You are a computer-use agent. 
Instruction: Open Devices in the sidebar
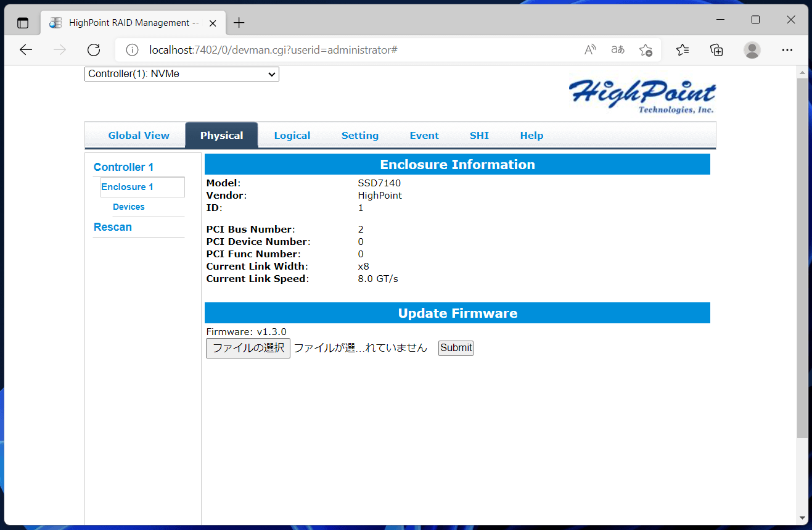129,207
